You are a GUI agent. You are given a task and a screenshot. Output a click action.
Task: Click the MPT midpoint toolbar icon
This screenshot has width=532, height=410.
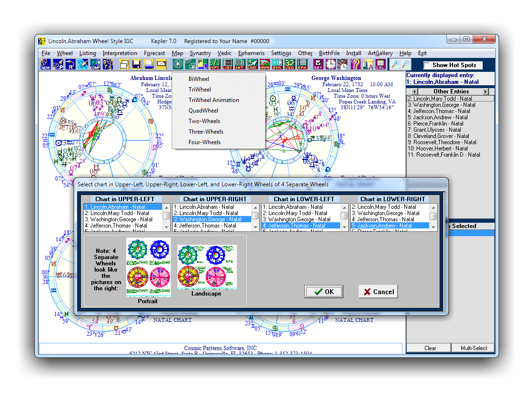215,64
